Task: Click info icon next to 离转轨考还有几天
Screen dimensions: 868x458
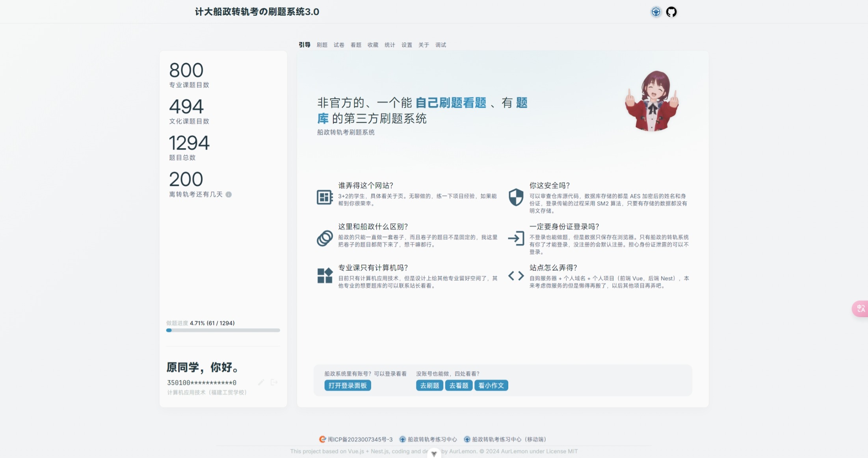Action: 229,194
